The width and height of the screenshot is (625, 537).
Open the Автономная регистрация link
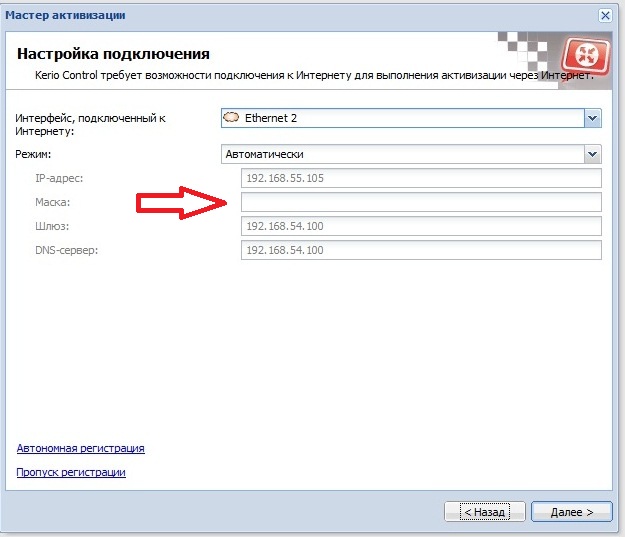(x=81, y=448)
